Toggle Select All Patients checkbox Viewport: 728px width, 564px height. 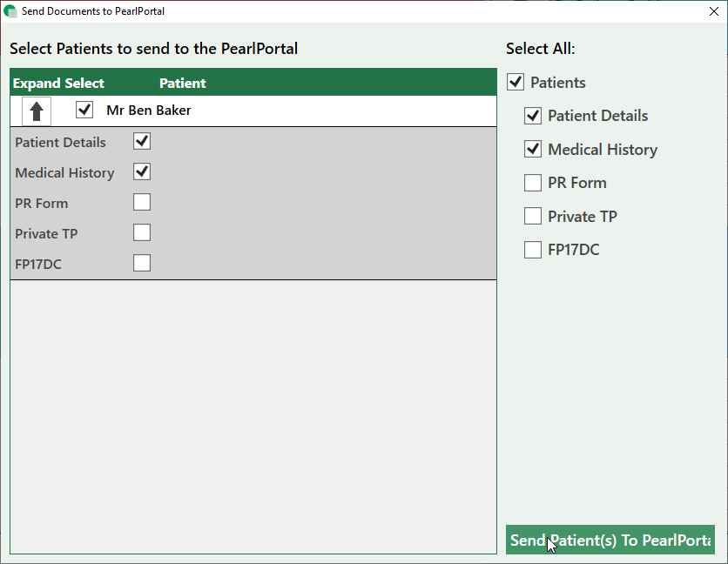pyautogui.click(x=516, y=83)
